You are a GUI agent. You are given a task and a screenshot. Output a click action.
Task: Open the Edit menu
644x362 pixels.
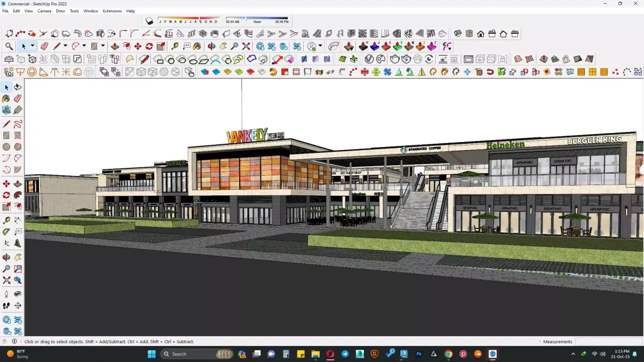[x=17, y=11]
